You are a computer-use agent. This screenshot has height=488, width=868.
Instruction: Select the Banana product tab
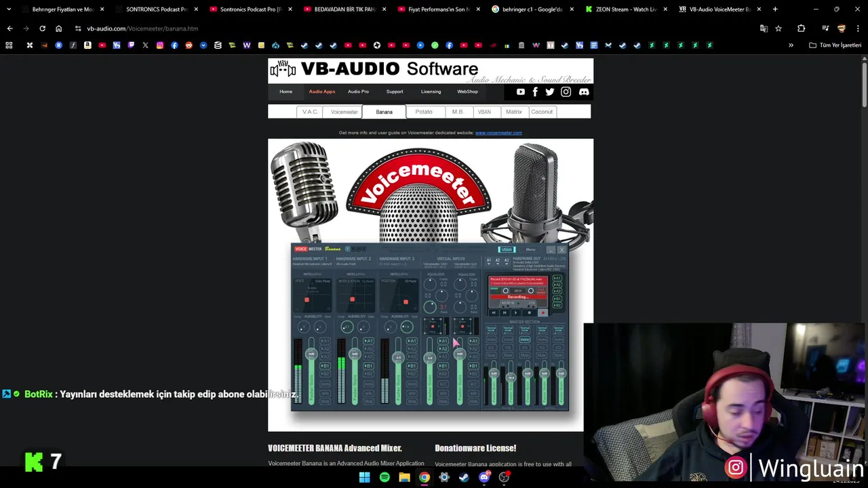click(x=384, y=112)
